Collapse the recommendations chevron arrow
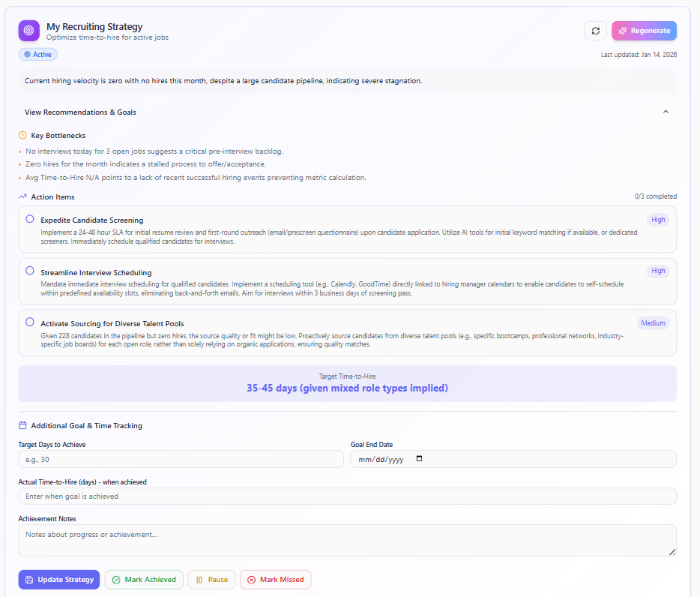The width and height of the screenshot is (700, 597). [665, 112]
